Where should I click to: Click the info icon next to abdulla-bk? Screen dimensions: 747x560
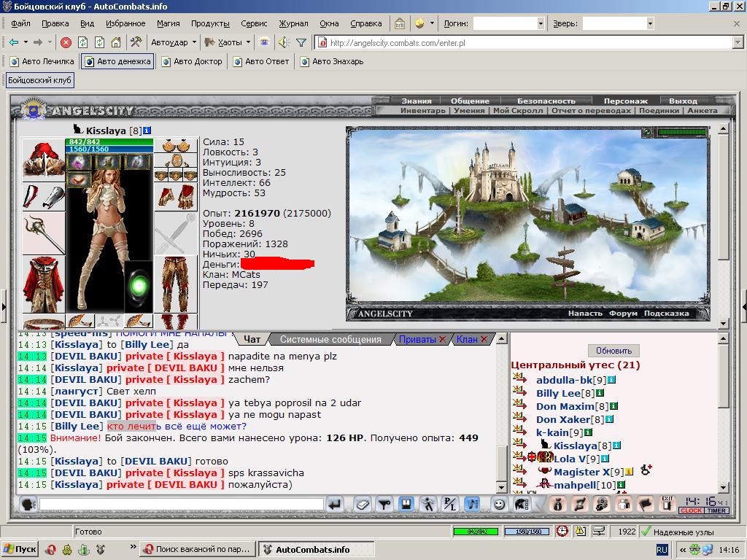point(611,380)
